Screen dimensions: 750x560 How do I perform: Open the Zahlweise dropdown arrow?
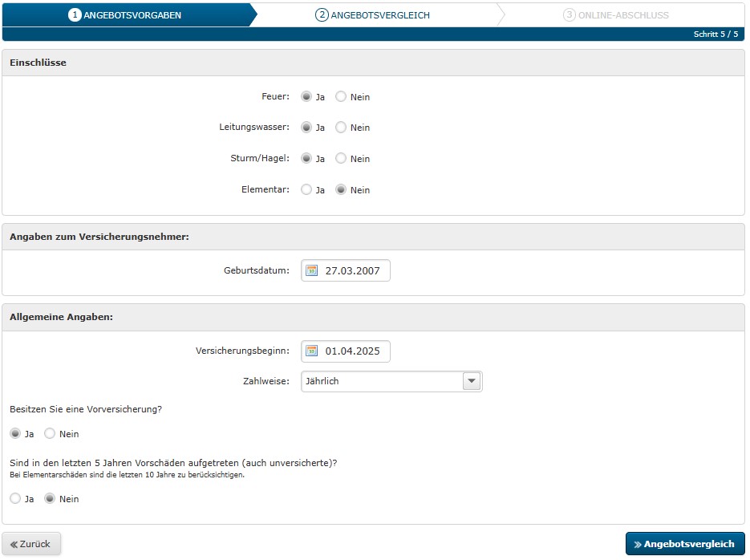[x=472, y=381]
